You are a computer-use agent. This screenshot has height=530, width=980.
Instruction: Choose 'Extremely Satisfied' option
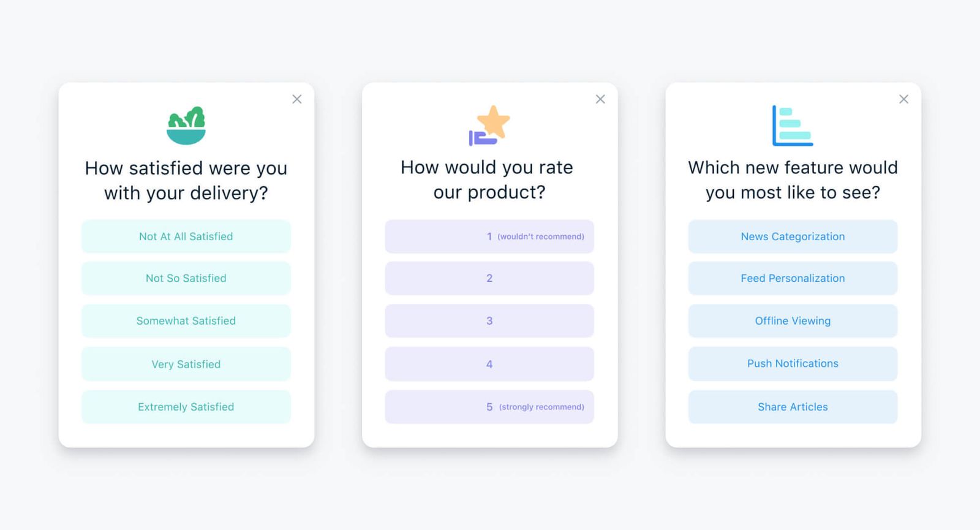(x=186, y=407)
